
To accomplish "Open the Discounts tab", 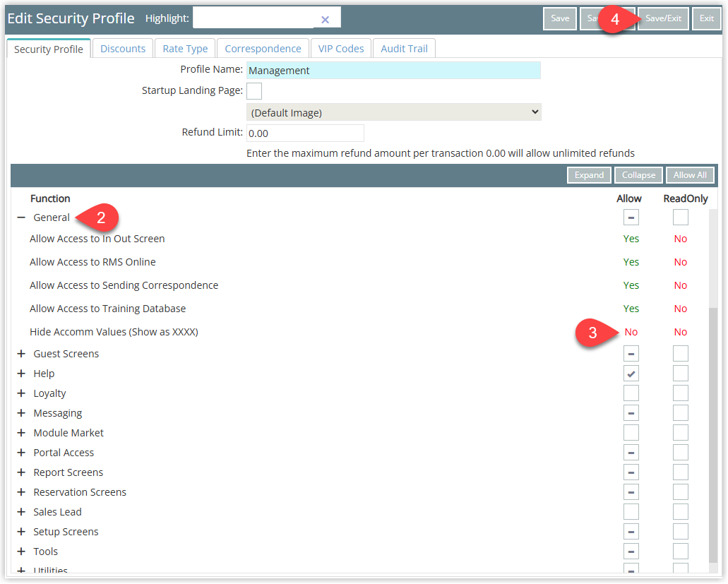I will click(123, 48).
